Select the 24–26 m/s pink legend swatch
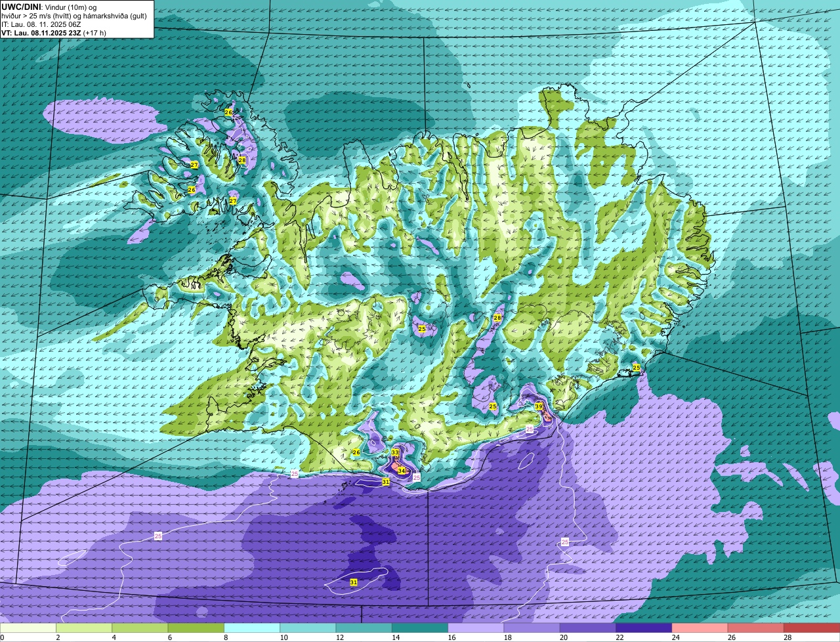The height and width of the screenshot is (642, 840). coord(700,628)
